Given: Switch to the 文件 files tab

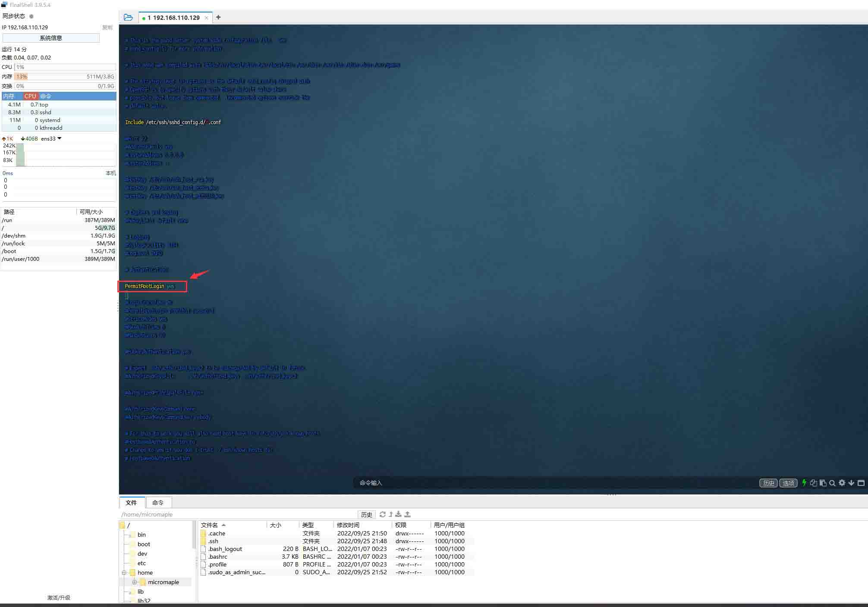Looking at the screenshot, I should pyautogui.click(x=132, y=503).
